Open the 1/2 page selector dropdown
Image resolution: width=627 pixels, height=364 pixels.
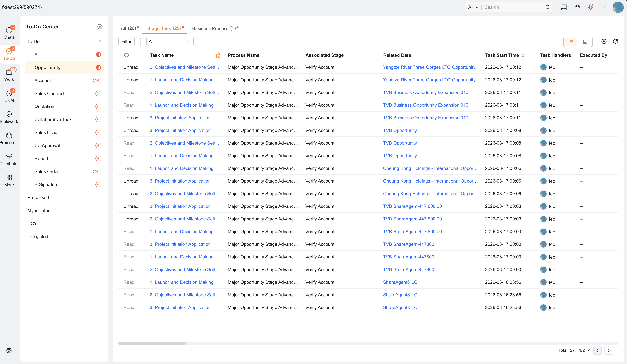(584, 350)
